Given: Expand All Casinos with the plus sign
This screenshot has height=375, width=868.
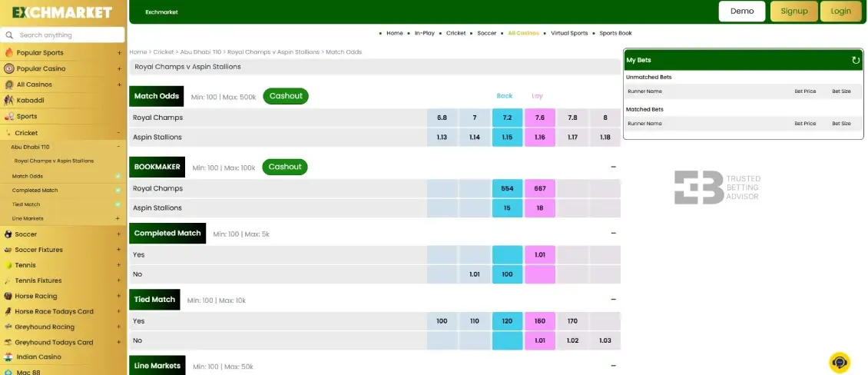Looking at the screenshot, I should (x=119, y=85).
